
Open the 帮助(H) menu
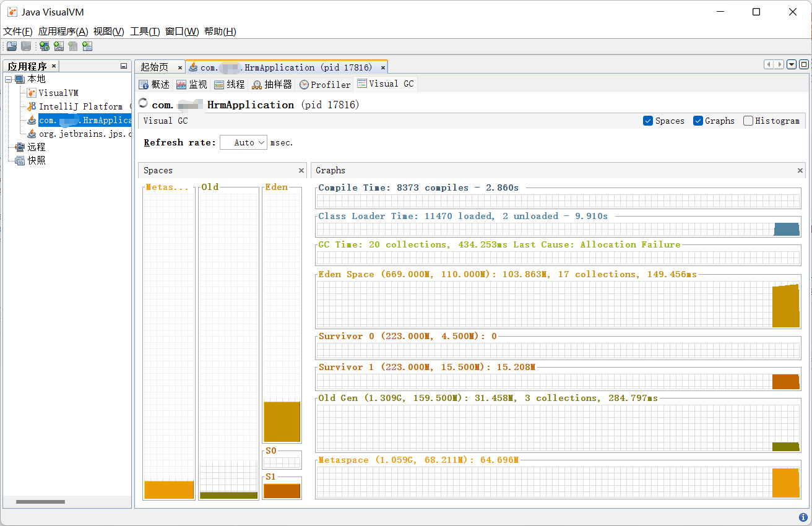tap(220, 32)
